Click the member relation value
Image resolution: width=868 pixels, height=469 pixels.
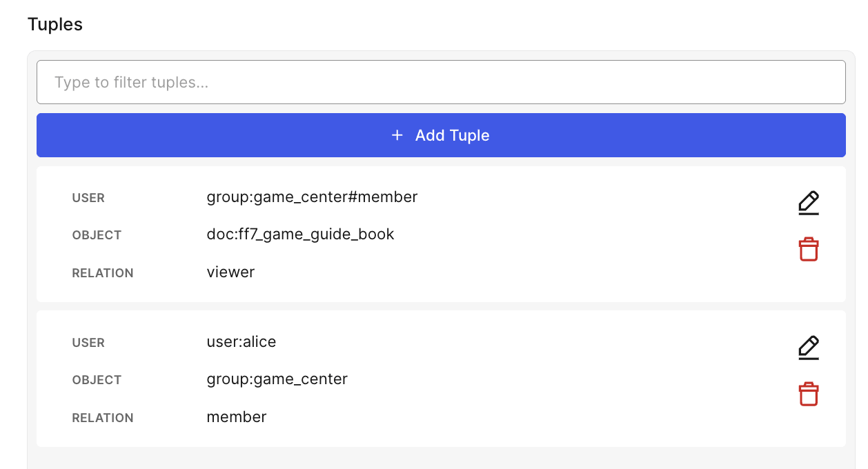pyautogui.click(x=237, y=417)
